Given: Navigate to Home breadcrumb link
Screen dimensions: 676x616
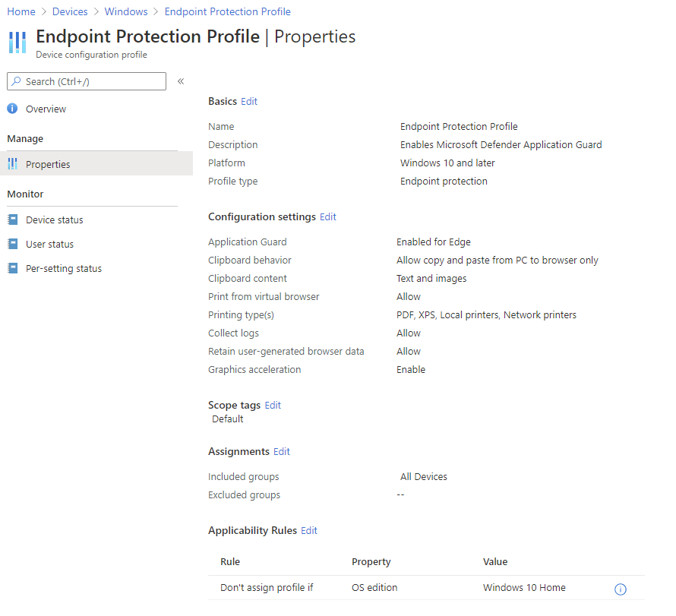Looking at the screenshot, I should pyautogui.click(x=21, y=11).
